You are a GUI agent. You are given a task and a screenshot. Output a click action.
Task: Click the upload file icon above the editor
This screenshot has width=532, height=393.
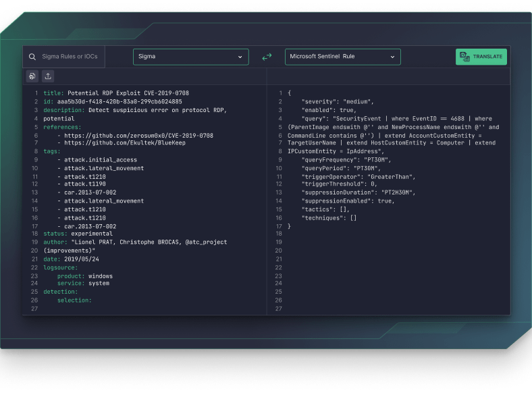(x=48, y=76)
